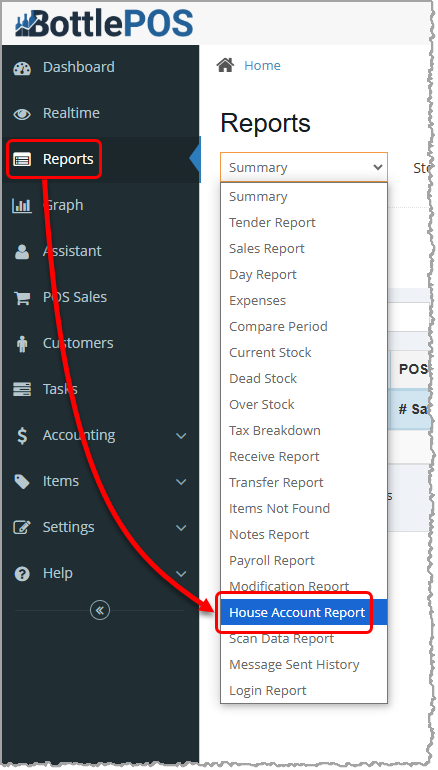
Task: Choose Scan Data Report option
Action: click(304, 639)
